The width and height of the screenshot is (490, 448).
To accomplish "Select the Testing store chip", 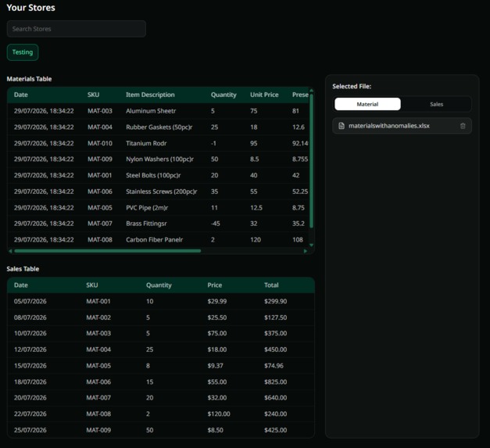I will point(23,52).
